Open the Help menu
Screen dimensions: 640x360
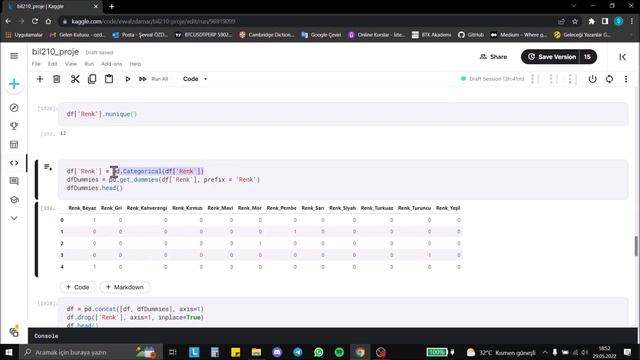pos(135,64)
